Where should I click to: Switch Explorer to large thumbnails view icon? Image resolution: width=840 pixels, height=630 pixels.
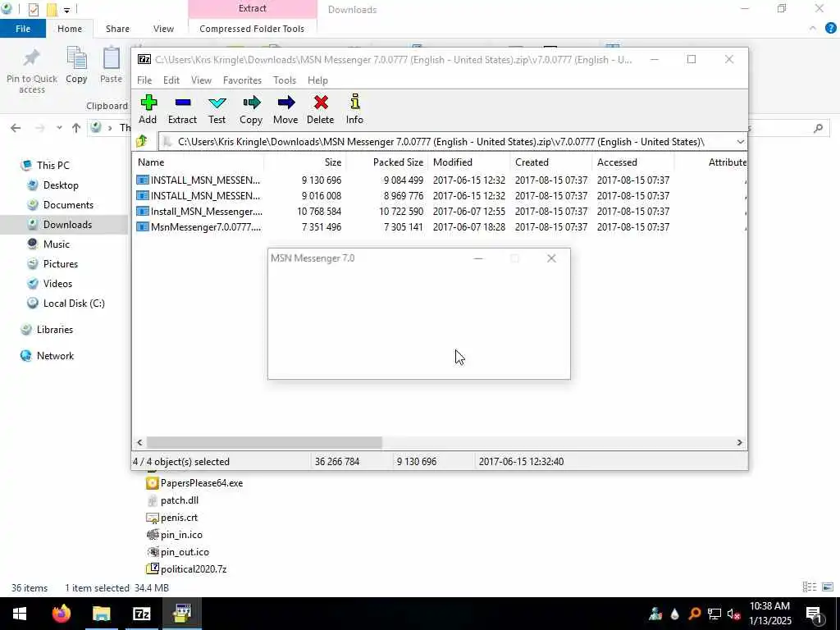[828, 587]
